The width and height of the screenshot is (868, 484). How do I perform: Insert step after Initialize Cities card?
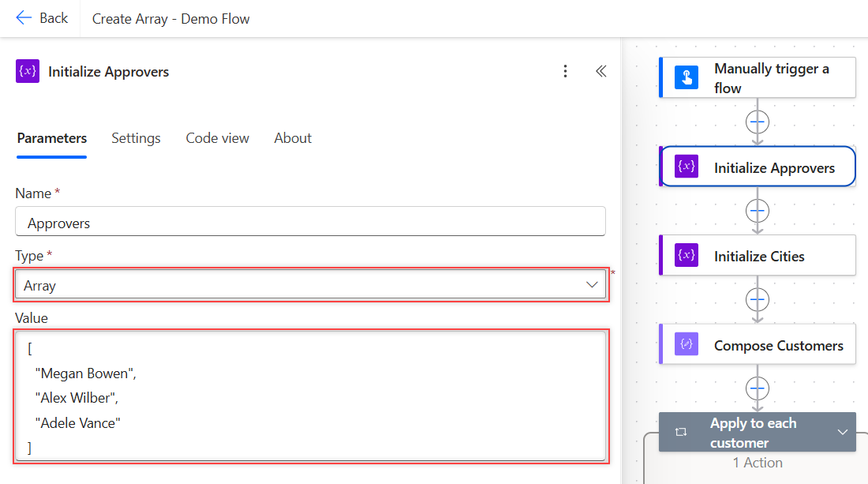click(758, 299)
